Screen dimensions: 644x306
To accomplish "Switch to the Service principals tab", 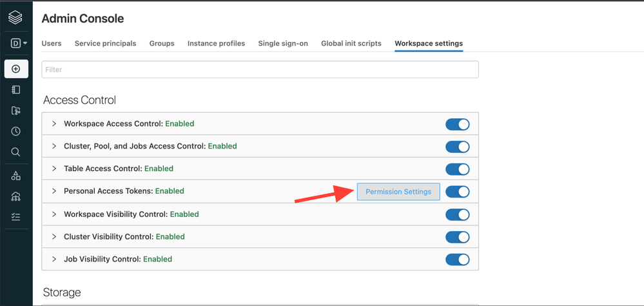I will [105, 43].
